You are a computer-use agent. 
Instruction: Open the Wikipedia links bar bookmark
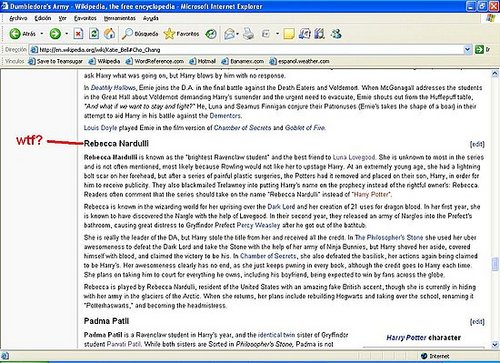[104, 61]
